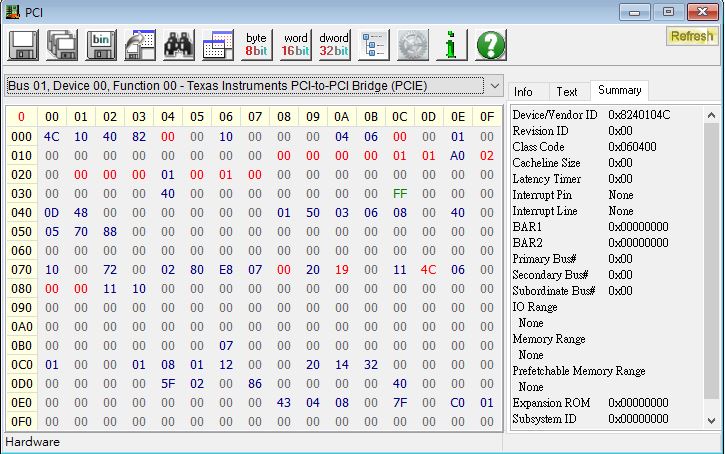
Task: Click Device/Vendor ID value 0x8240104C
Action: pyautogui.click(x=639, y=115)
